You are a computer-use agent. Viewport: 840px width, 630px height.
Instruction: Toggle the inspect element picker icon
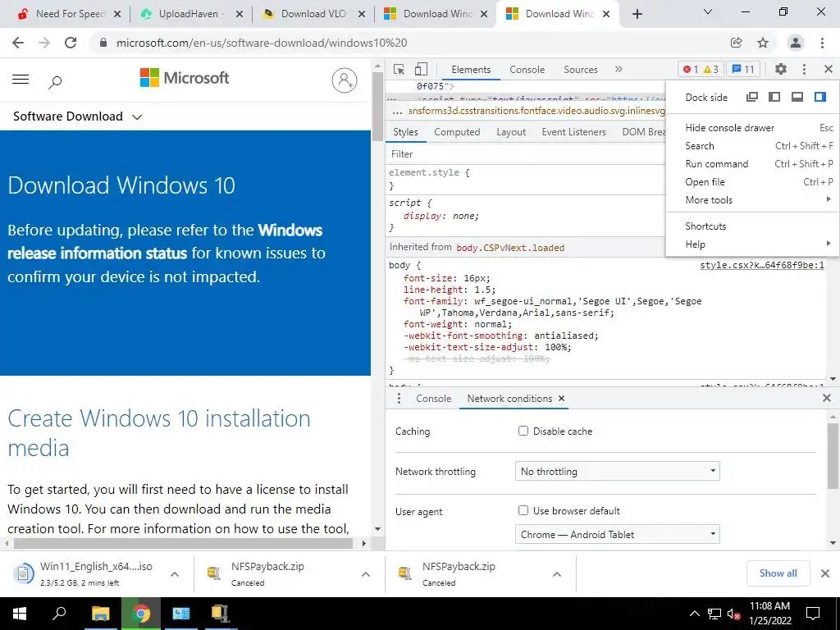pos(399,69)
